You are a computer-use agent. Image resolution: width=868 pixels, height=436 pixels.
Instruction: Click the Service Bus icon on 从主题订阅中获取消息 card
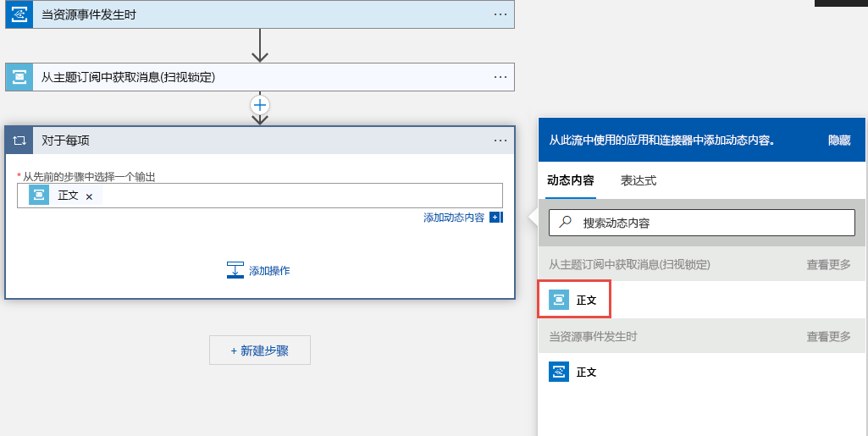(x=19, y=77)
